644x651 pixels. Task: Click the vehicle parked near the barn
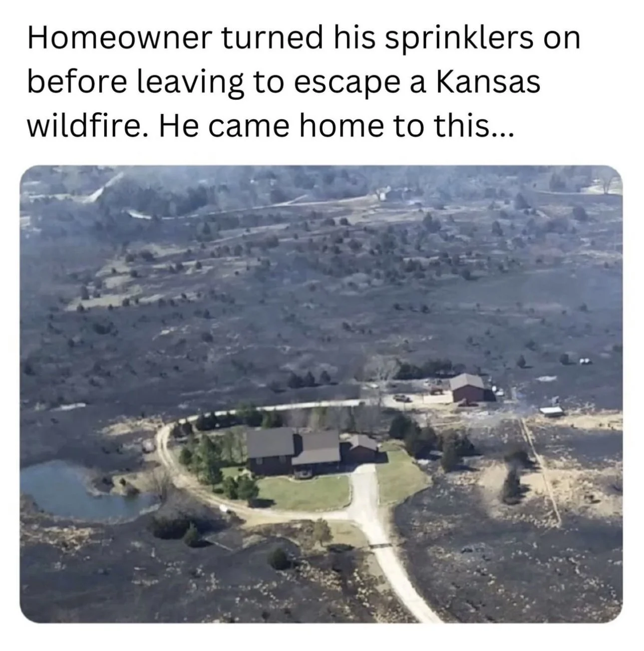[x=403, y=398]
